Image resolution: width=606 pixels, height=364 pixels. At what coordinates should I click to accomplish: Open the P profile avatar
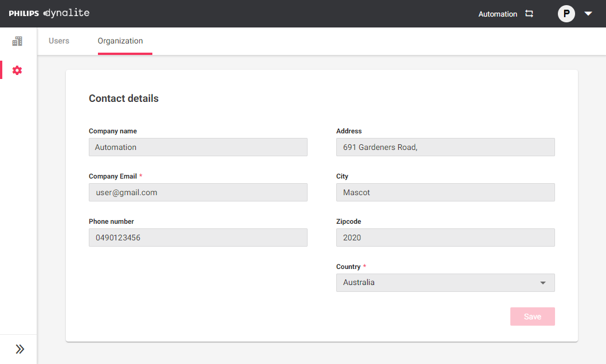click(x=566, y=13)
